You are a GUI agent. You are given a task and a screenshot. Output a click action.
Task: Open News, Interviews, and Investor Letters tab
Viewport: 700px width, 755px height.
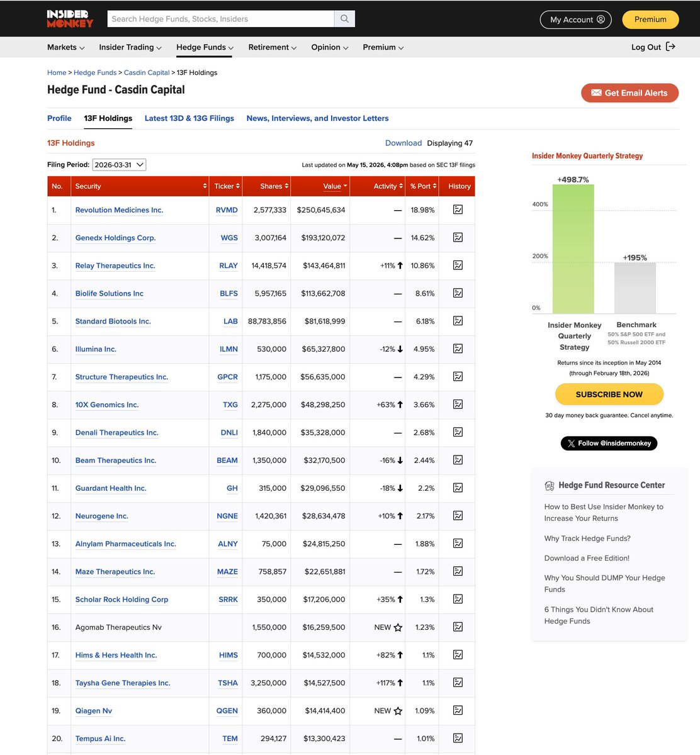[317, 118]
